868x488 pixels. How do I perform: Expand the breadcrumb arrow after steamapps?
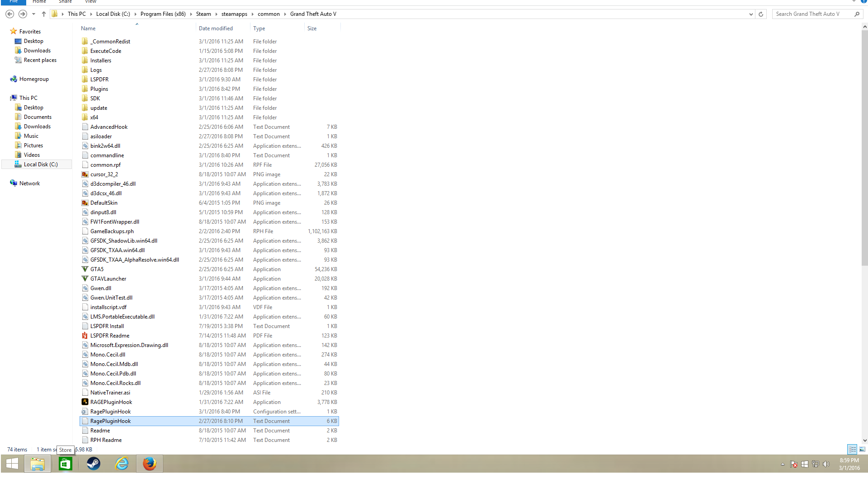(x=253, y=14)
